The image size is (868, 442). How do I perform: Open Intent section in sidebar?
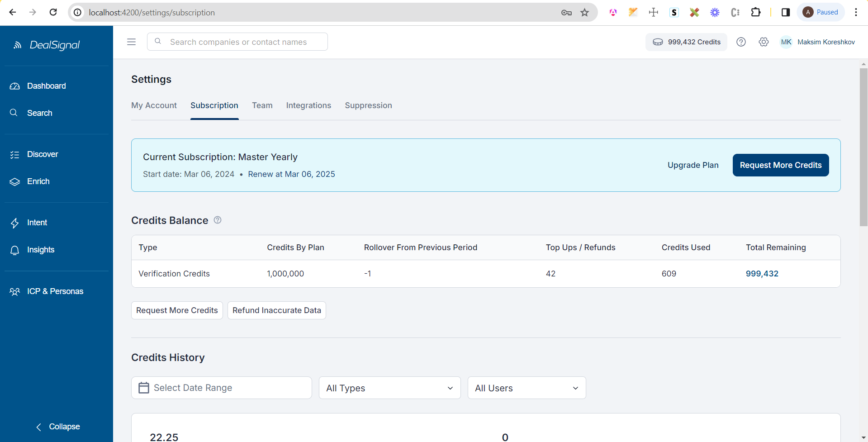tap(37, 223)
